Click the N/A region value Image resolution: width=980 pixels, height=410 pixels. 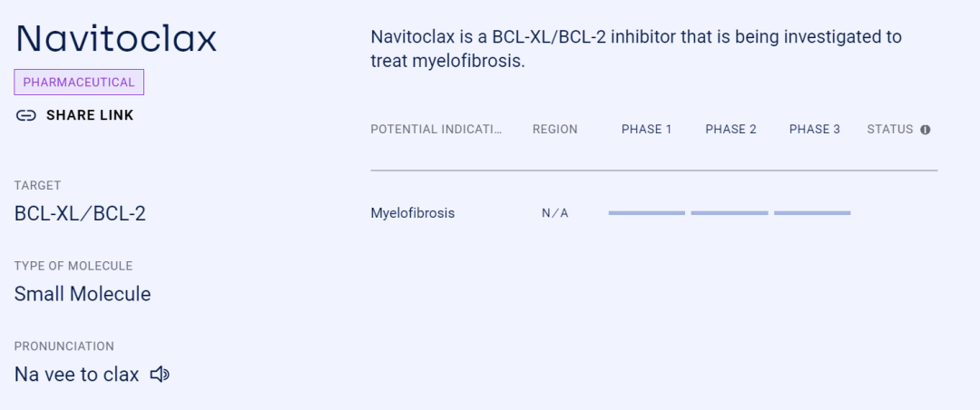coord(555,214)
